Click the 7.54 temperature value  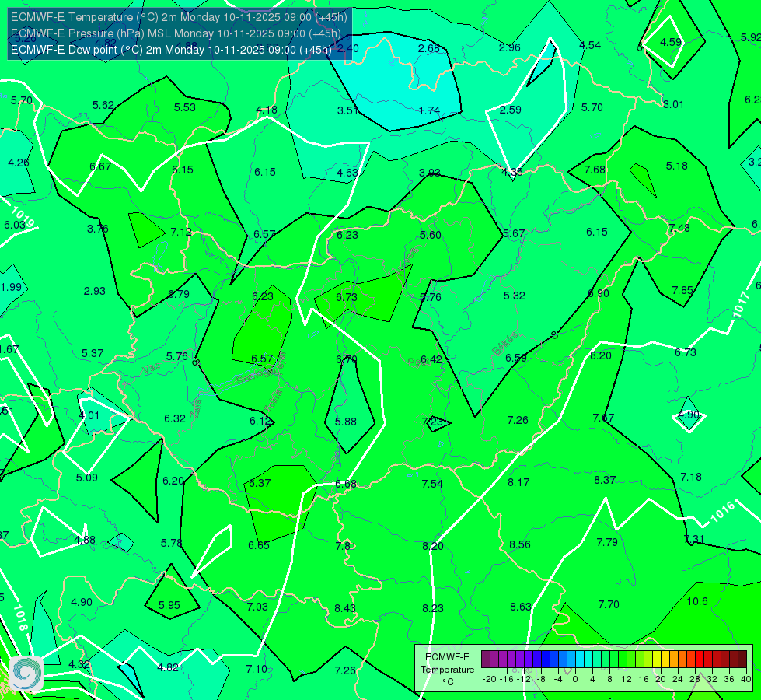click(432, 483)
